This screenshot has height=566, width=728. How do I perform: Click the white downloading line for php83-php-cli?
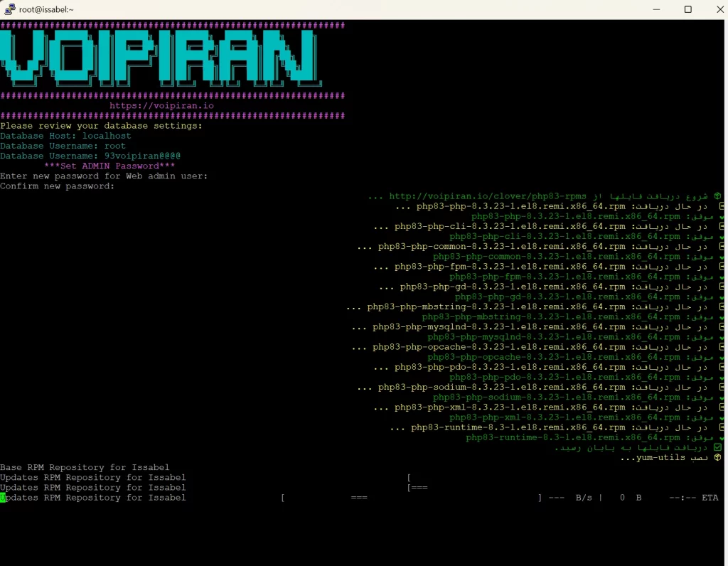(548, 227)
